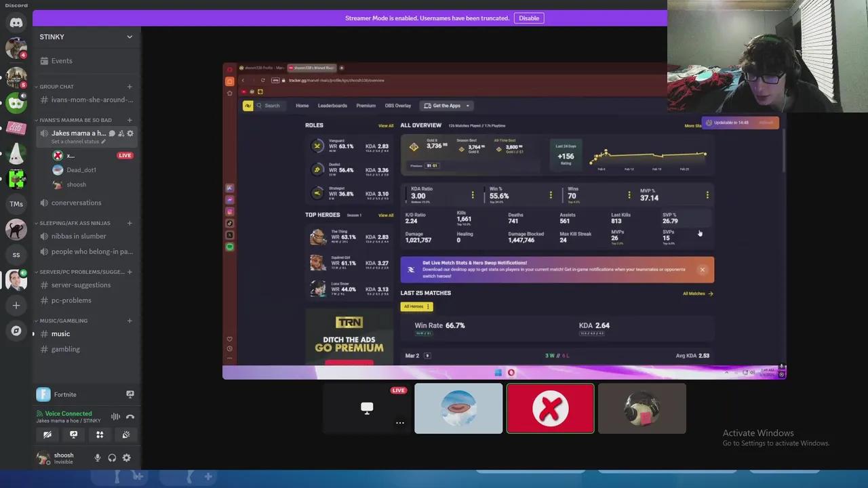
Task: Set a channel status pencil
Action: (103, 142)
